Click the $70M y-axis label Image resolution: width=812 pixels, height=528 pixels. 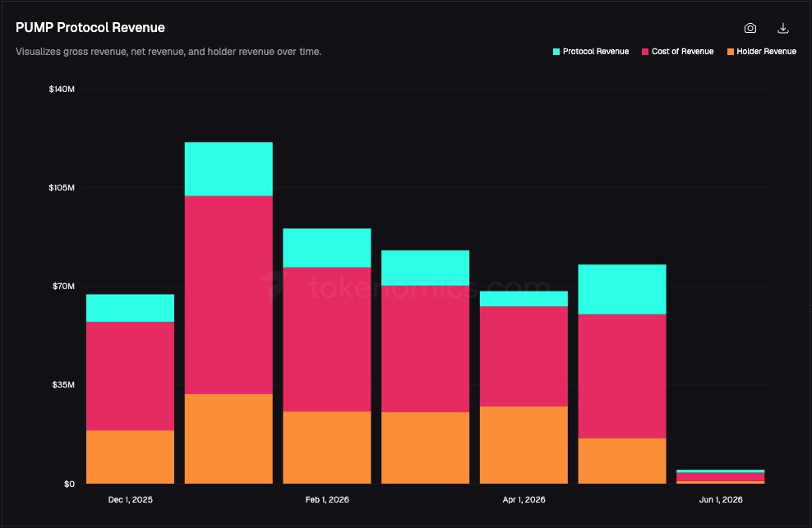[63, 286]
